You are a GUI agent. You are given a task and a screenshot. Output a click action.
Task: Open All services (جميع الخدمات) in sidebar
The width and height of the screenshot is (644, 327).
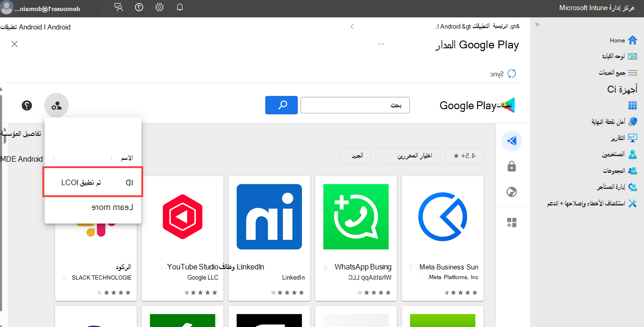[617, 73]
